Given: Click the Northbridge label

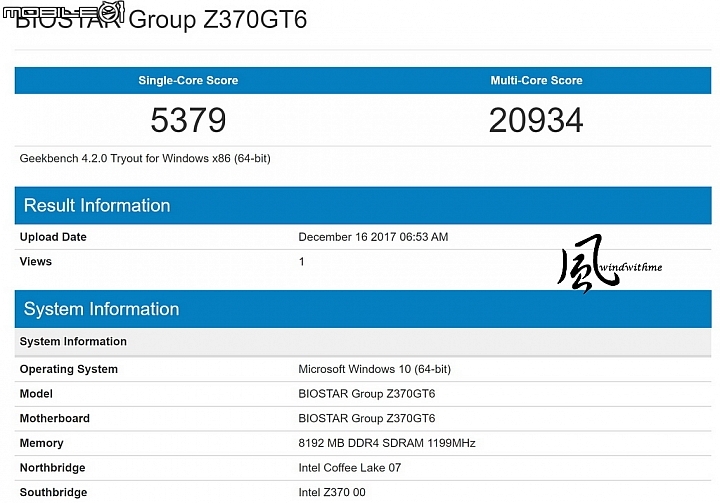Looking at the screenshot, I should point(52,468).
